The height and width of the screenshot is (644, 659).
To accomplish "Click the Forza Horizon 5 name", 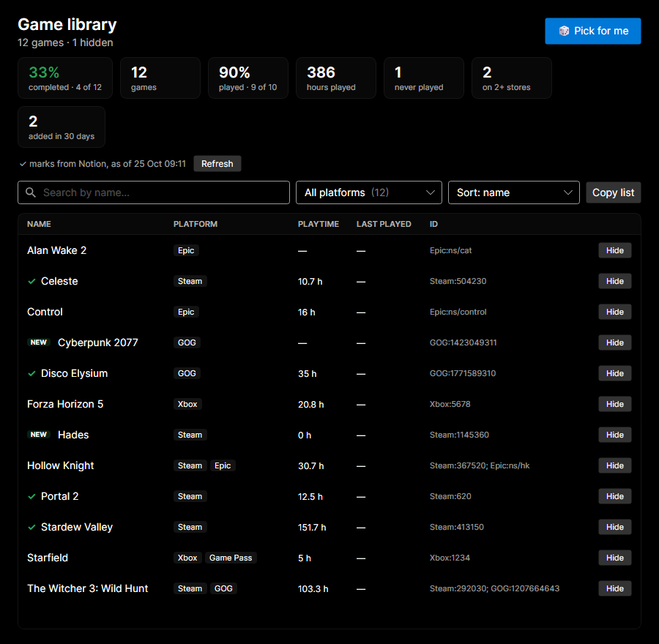I will click(65, 404).
